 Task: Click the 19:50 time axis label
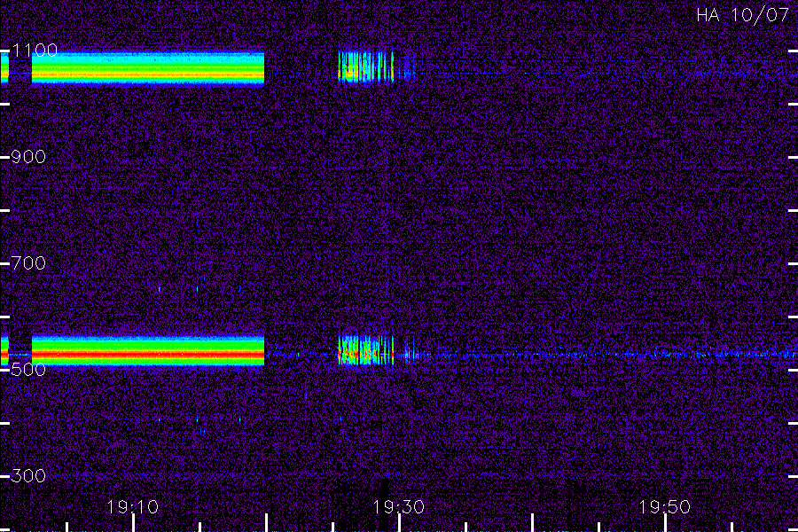coord(665,506)
